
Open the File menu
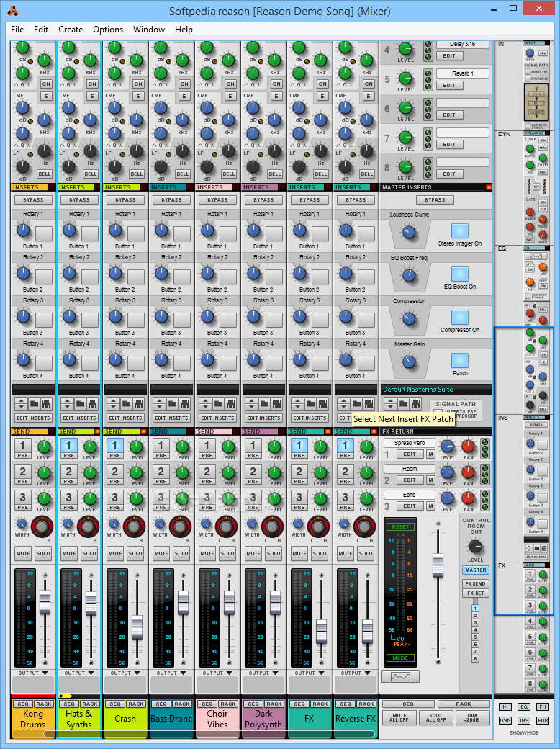point(17,29)
